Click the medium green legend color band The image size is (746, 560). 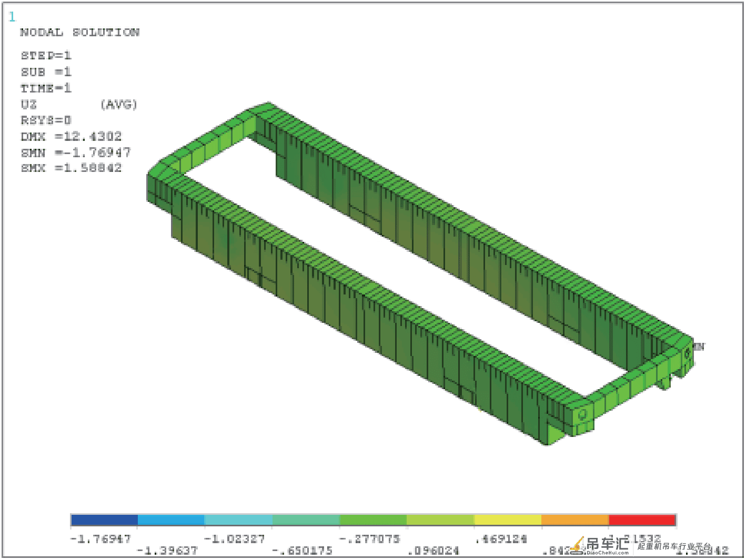pos(373,520)
